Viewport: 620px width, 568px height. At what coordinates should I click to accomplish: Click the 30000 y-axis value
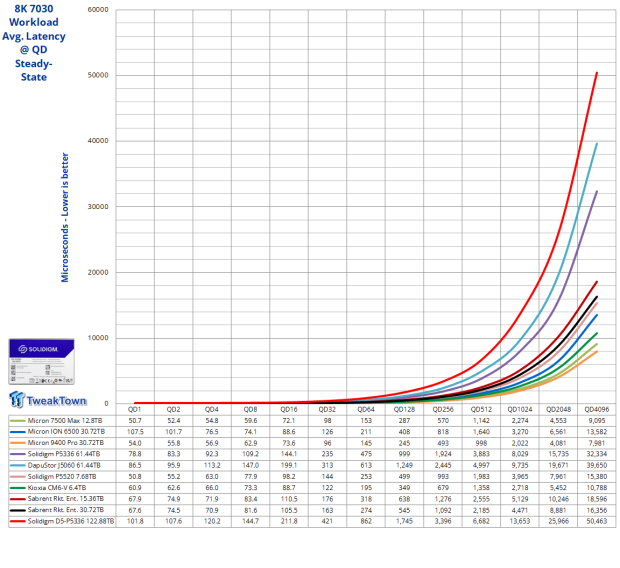98,206
